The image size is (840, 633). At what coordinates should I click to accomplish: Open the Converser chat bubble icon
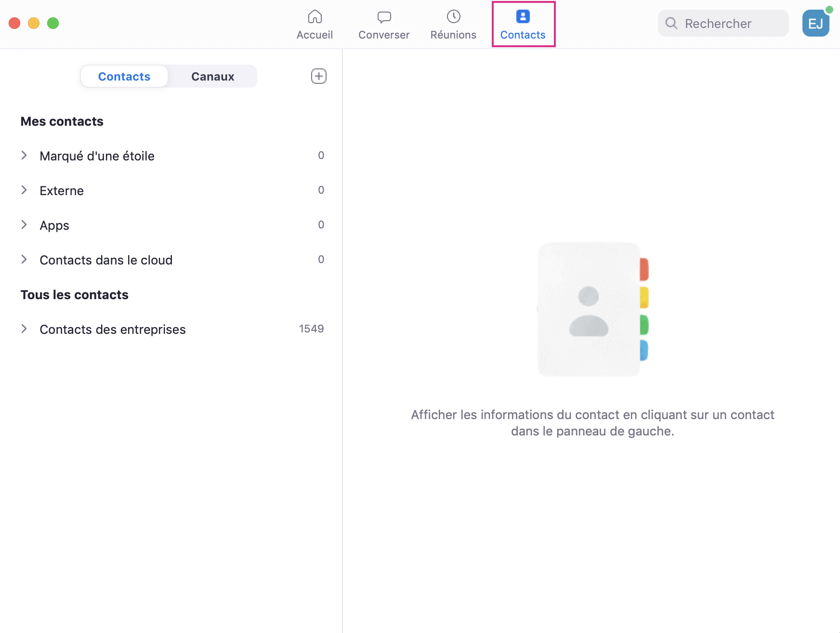tap(384, 17)
